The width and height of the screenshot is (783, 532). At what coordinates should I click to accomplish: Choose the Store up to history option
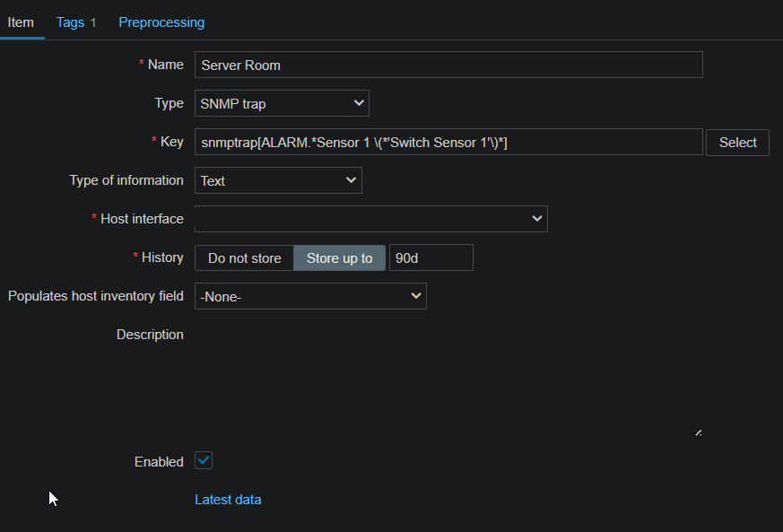(x=339, y=257)
